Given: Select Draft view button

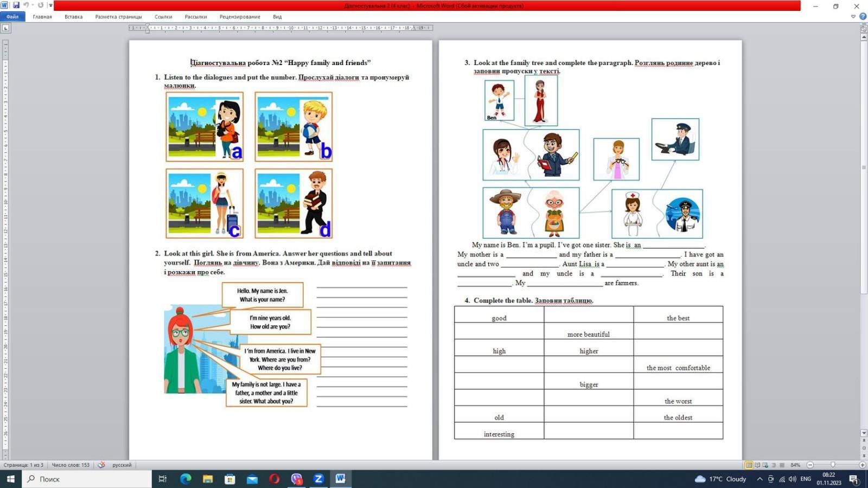Looking at the screenshot, I should click(782, 465).
